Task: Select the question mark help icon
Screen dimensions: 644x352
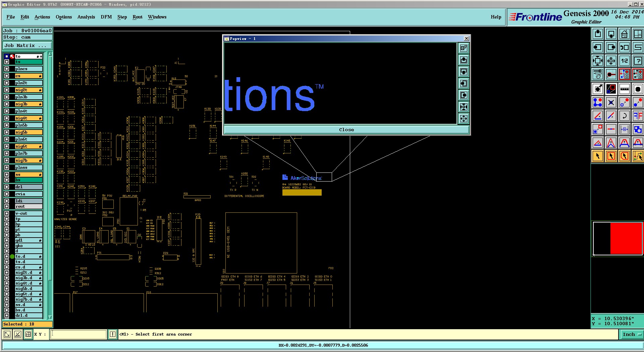Action: click(x=638, y=61)
